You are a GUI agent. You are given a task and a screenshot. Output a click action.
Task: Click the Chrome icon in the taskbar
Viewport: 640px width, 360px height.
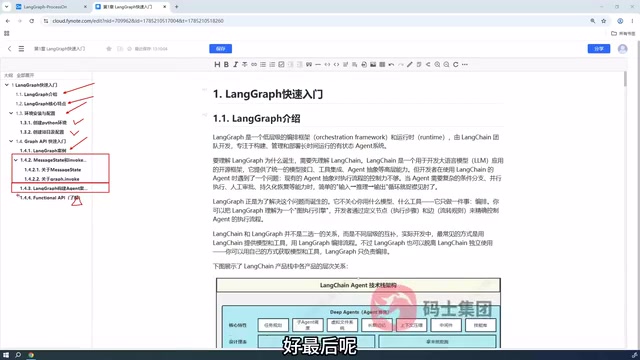(x=31, y=355)
